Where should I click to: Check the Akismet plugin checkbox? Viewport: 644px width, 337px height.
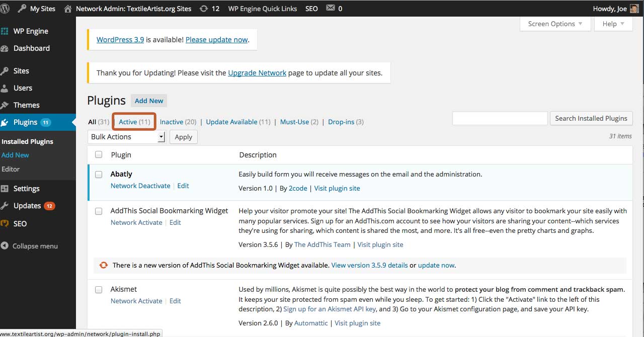tap(99, 290)
